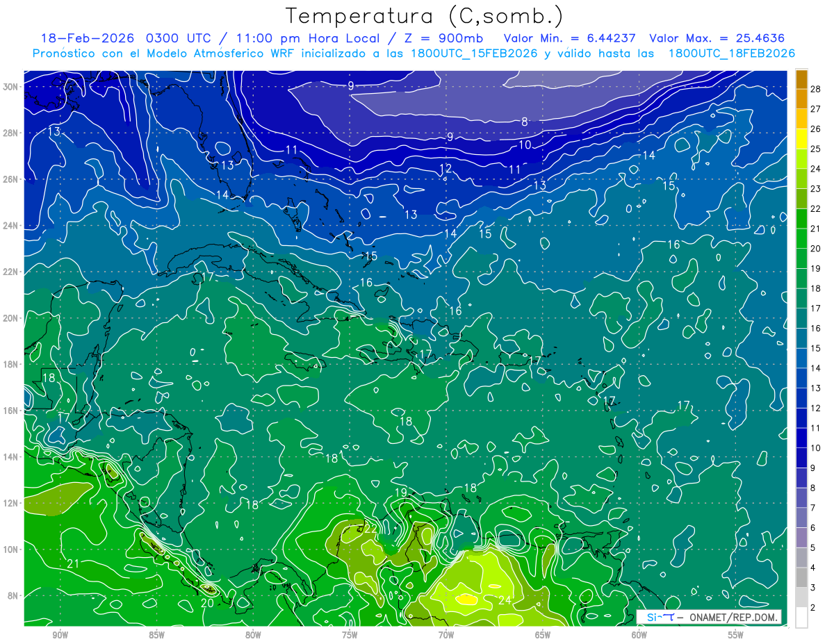Click the '3' colorbar scale label
Screen dimensions: 834x644
point(813,588)
